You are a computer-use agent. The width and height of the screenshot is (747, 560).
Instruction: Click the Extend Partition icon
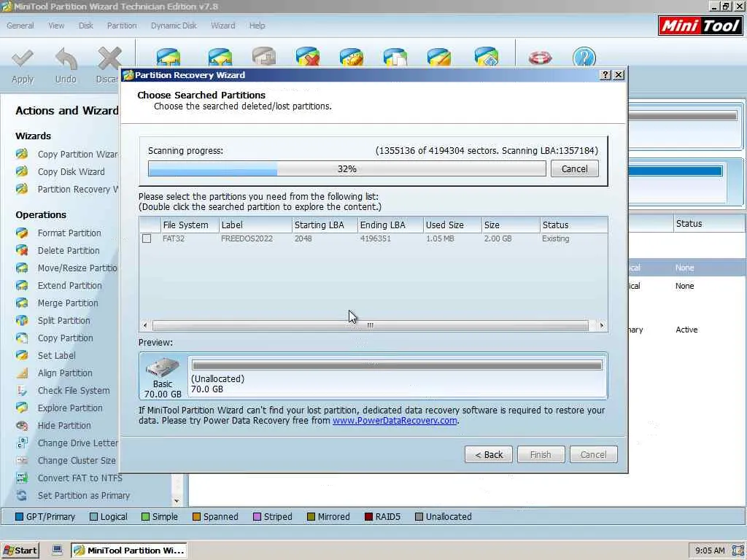point(22,285)
